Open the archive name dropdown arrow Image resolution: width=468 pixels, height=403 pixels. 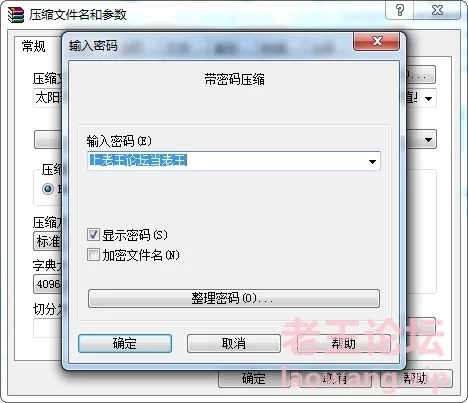(428, 98)
